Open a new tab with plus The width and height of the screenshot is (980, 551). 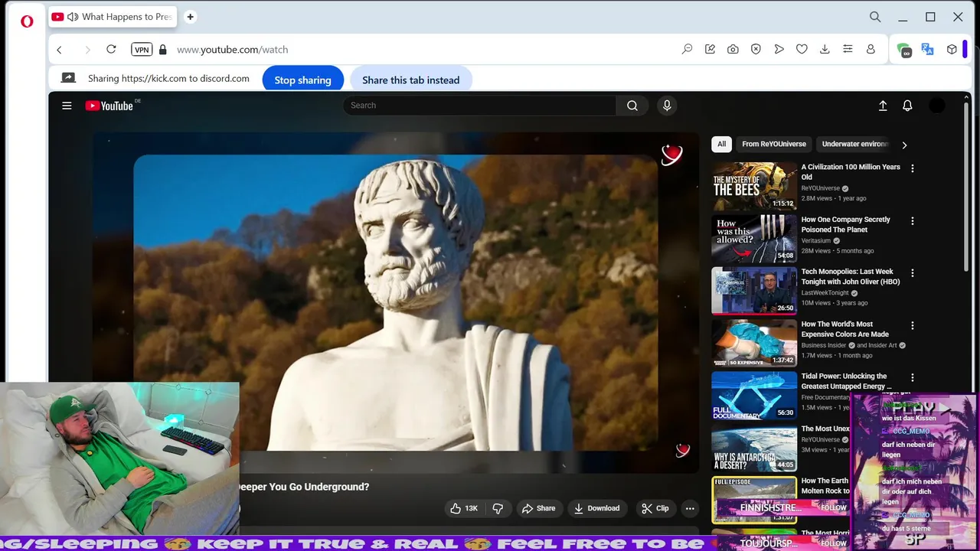pyautogui.click(x=190, y=17)
